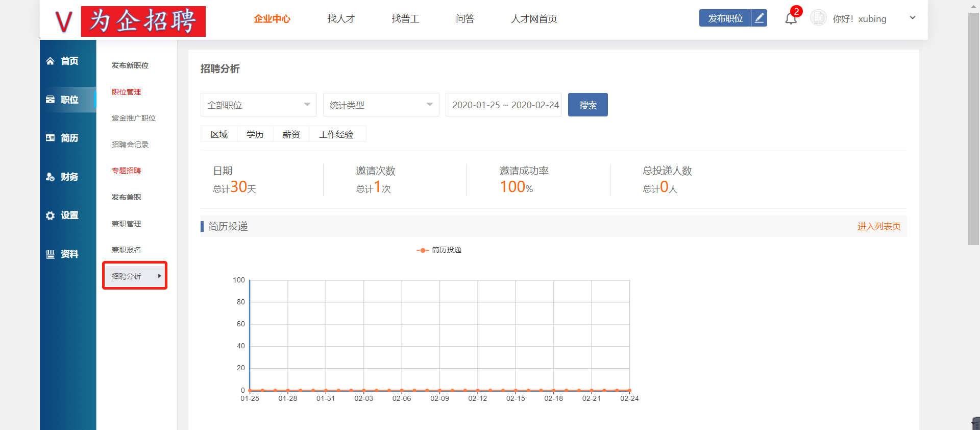Click the 01-25 chart axis label
980x430 pixels.
coord(250,398)
